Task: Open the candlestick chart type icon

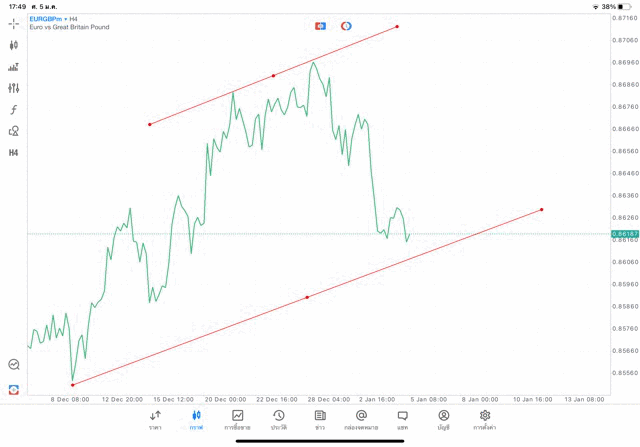Action: (14, 45)
